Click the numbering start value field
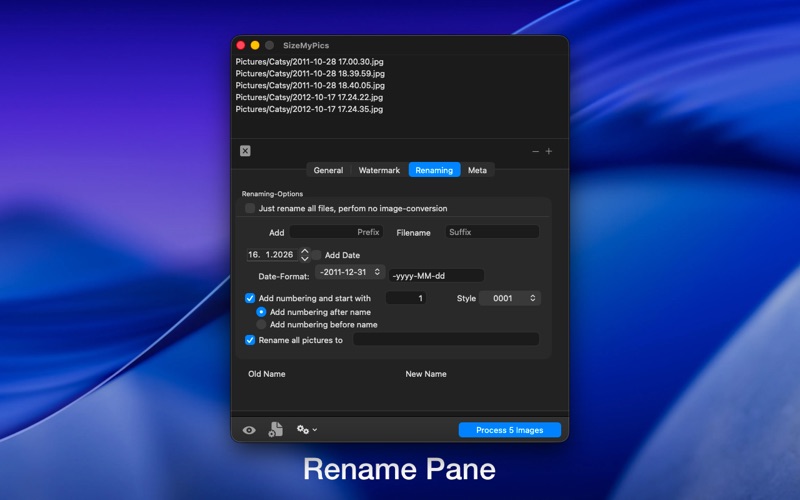This screenshot has height=500, width=800. [406, 298]
